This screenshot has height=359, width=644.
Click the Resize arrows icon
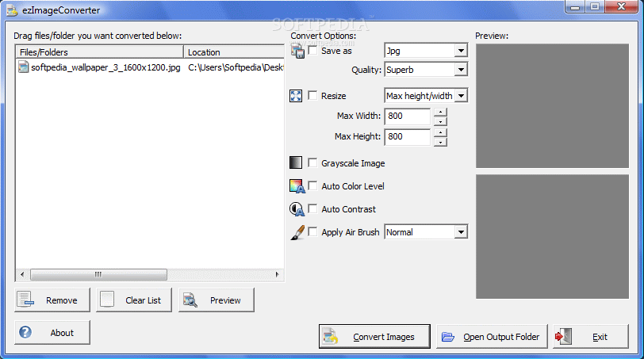[296, 96]
